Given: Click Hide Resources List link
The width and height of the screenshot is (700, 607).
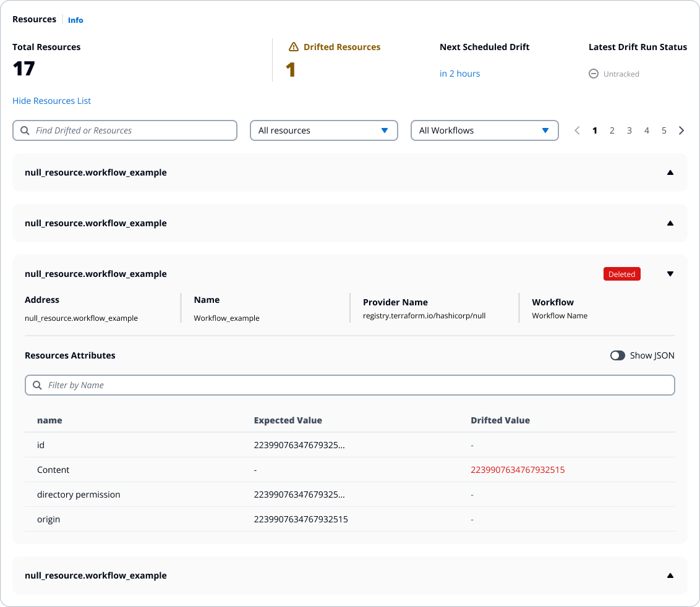Looking at the screenshot, I should point(52,101).
